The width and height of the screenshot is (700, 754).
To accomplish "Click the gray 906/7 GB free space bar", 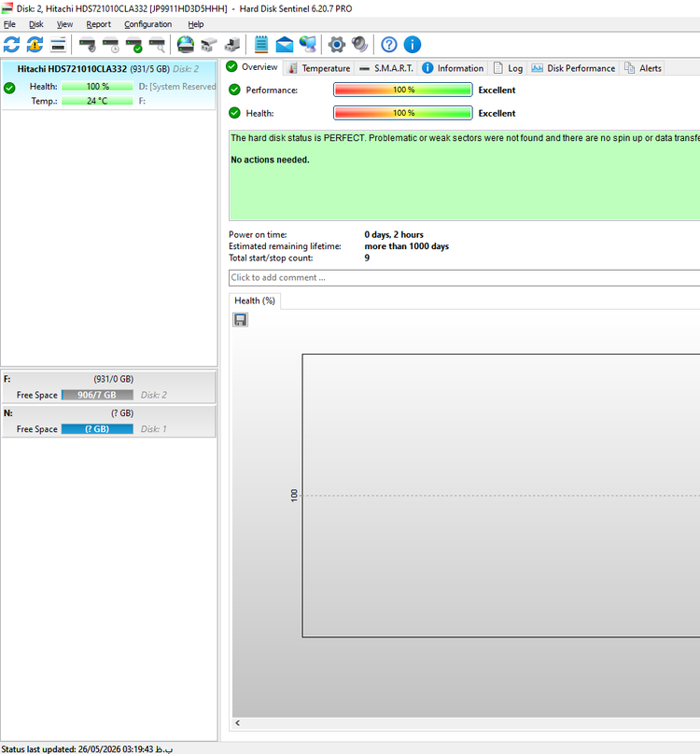I will coord(97,395).
